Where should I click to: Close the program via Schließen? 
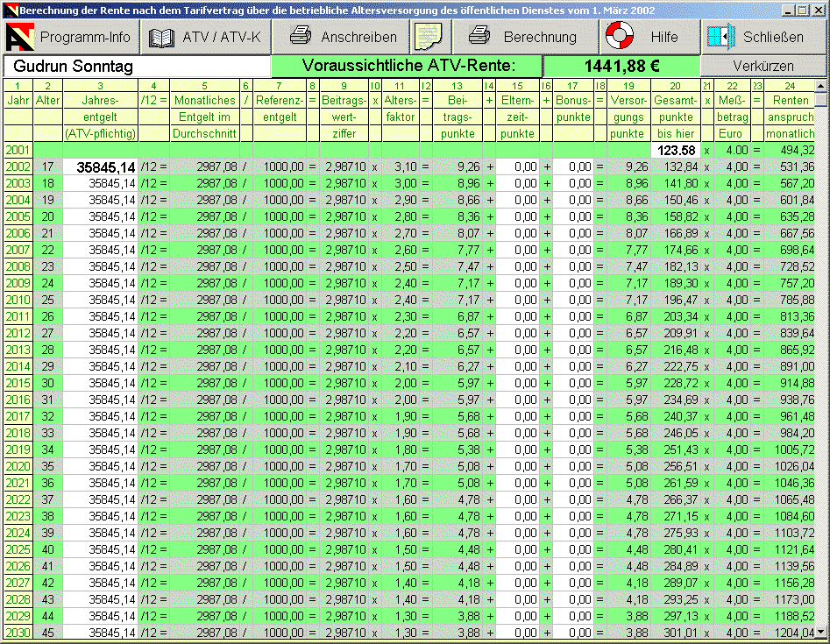click(764, 37)
